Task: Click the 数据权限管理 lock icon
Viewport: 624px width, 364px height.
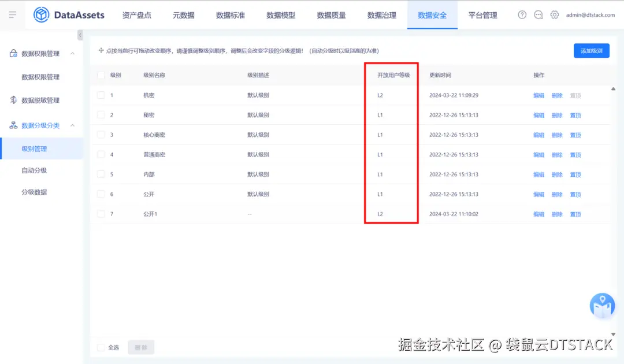Action: coord(13,53)
